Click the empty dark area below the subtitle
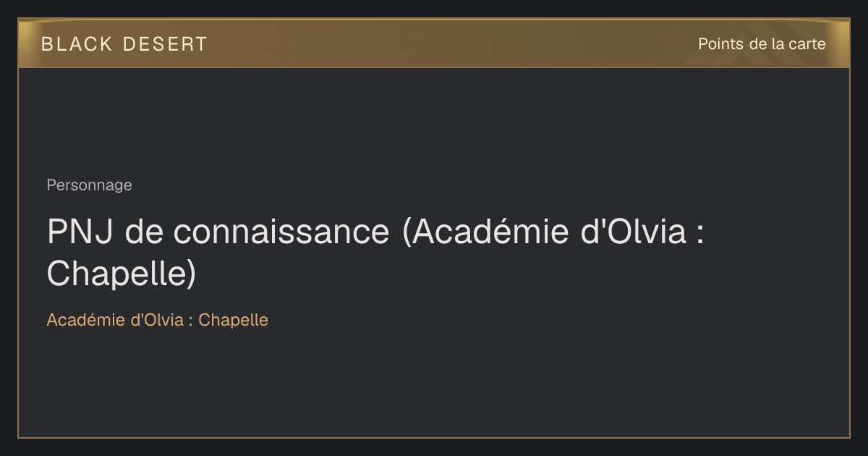868x456 pixels. point(434,384)
